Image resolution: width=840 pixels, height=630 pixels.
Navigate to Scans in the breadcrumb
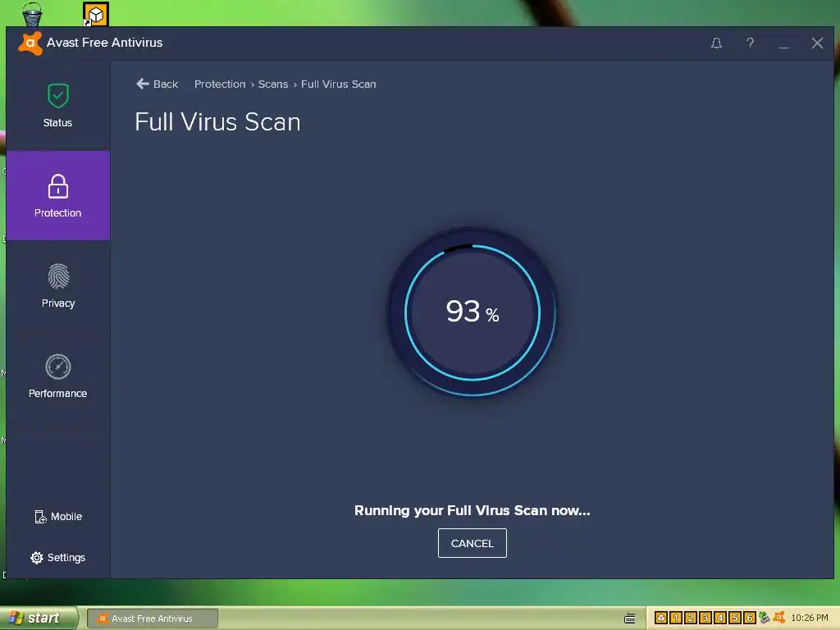(273, 84)
